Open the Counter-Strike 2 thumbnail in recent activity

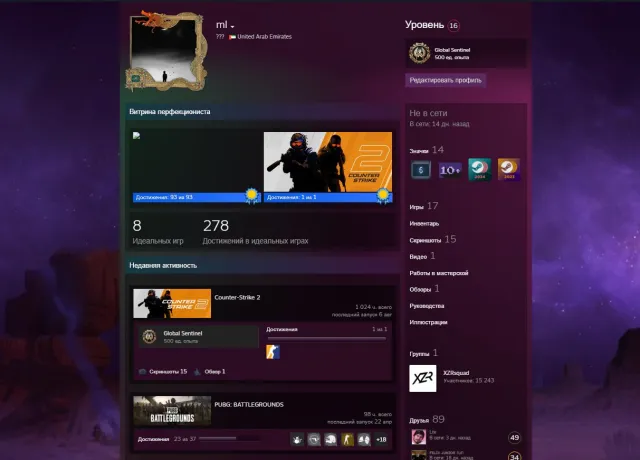point(172,304)
